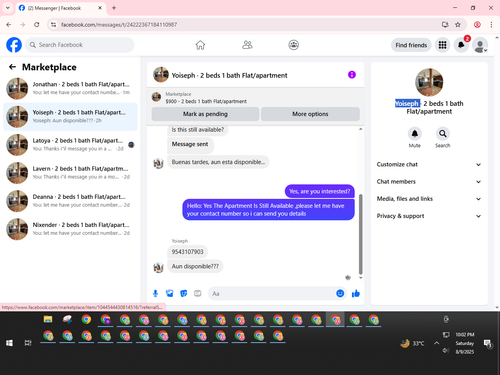Open Latoya's Marketplace conversation
Viewport: 500px width, 375px height.
70,145
